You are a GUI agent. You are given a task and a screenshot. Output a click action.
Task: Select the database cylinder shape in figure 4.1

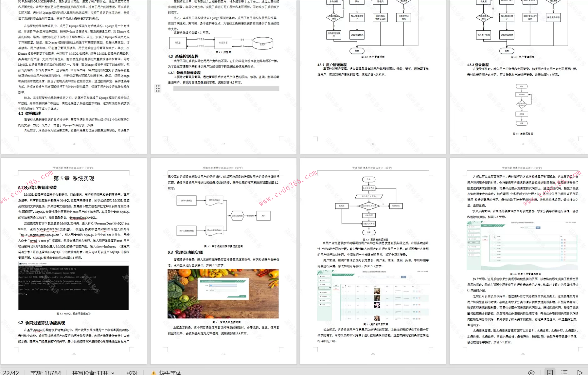[x=263, y=43]
